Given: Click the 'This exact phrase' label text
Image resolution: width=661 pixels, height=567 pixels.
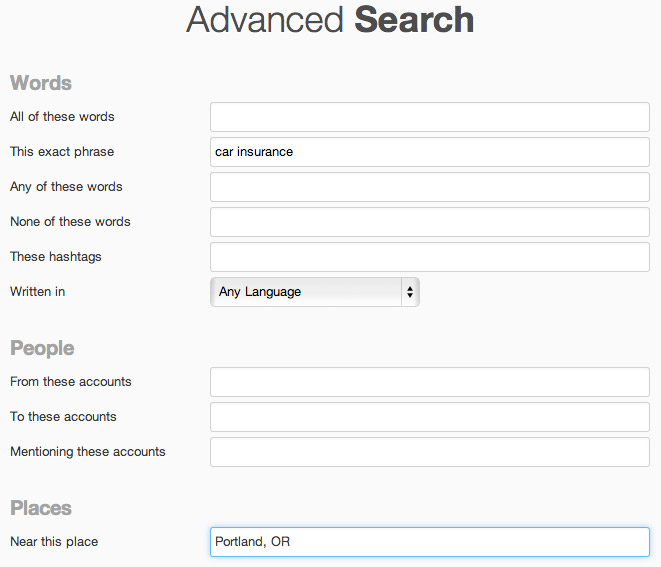Looking at the screenshot, I should pos(62,152).
